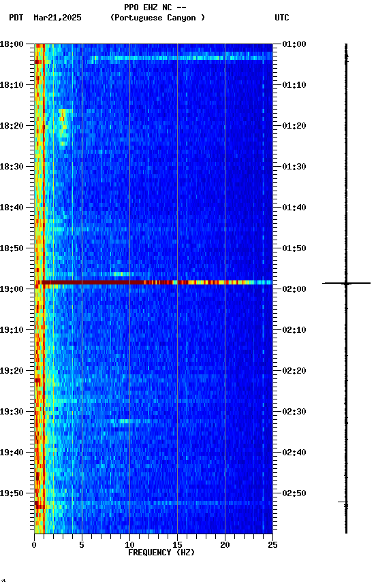Click the "18:20" PDT time label
Image resolution: width=376 pixels, height=588 pixels.
coord(12,126)
